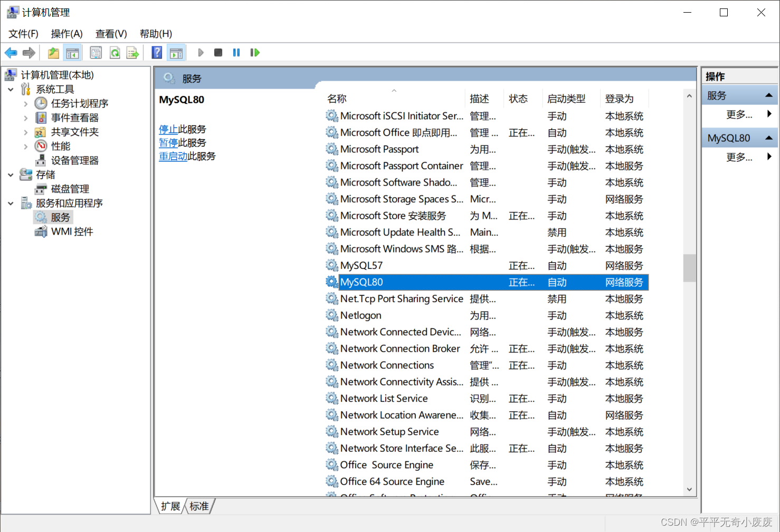
Task: Select Performance (性能) in tree
Action: tap(60, 146)
